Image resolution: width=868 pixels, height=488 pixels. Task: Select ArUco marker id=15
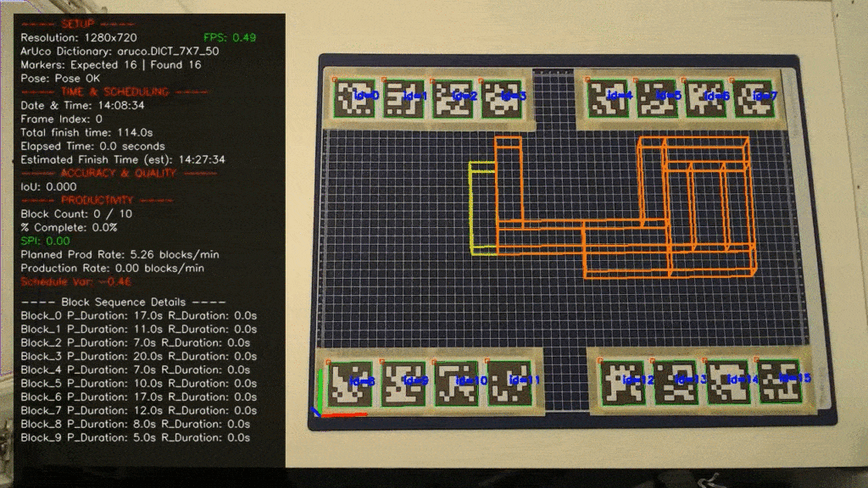click(780, 380)
